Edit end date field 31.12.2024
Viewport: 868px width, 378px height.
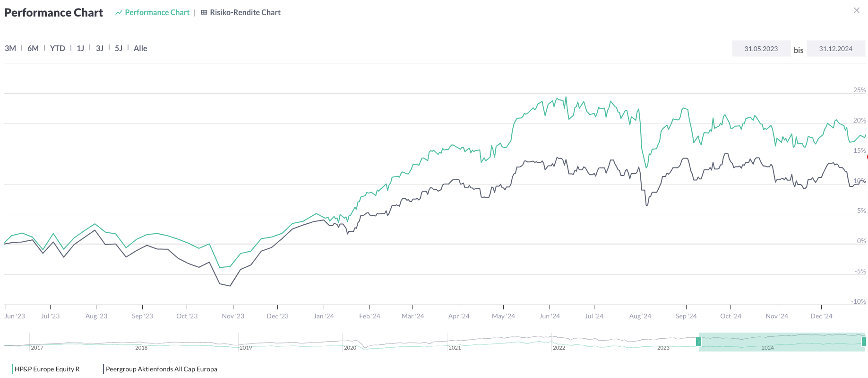point(835,49)
